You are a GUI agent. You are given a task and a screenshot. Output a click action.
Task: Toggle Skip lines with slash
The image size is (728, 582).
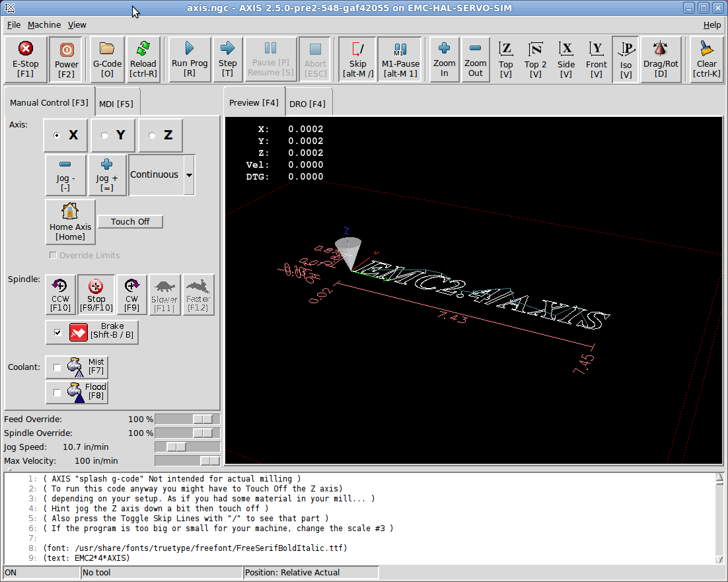tap(357, 59)
